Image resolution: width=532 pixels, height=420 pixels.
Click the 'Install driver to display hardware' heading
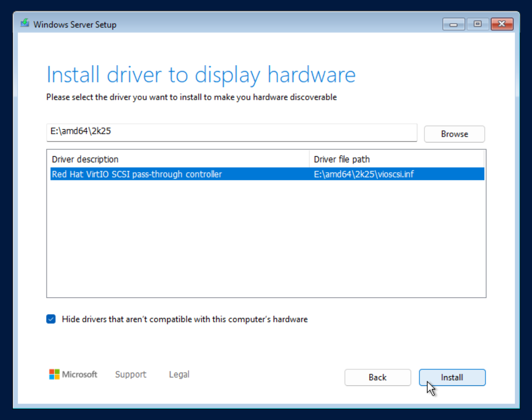[201, 75]
